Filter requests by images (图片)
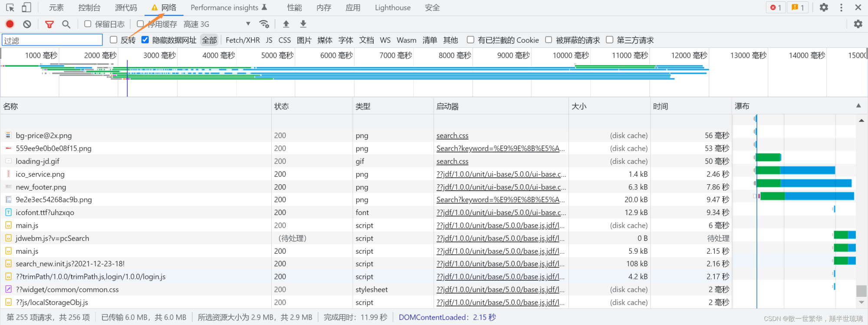This screenshot has height=325, width=868. coord(304,40)
